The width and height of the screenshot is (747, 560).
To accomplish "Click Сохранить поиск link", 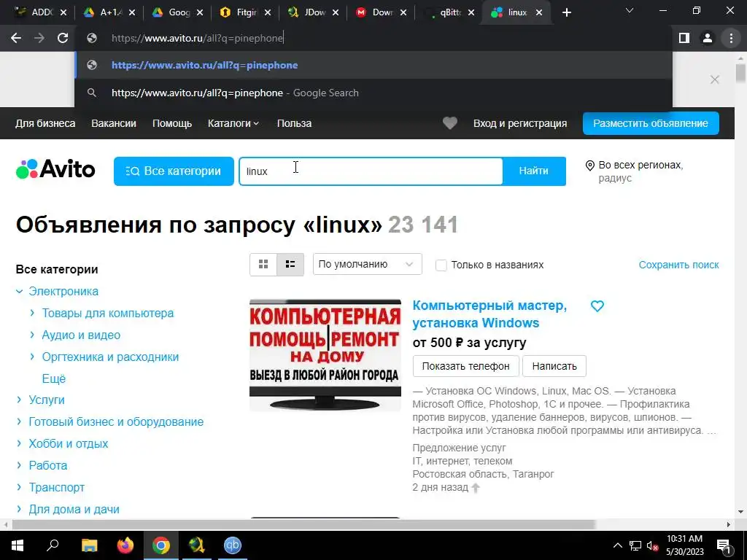I will coord(679,265).
